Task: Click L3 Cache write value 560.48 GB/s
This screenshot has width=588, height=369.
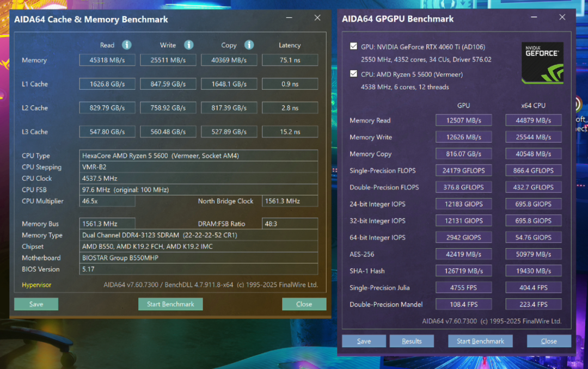Action: (x=168, y=132)
